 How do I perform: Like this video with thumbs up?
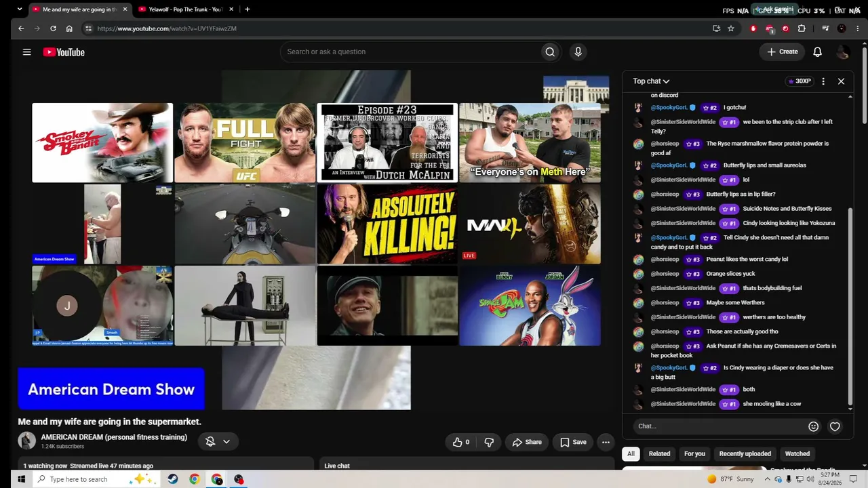pos(461,442)
